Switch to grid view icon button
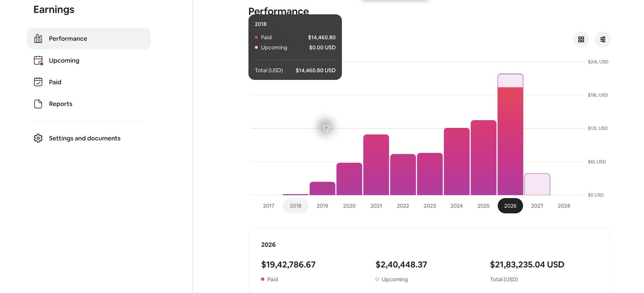The height and width of the screenshot is (293, 644). 581,39
